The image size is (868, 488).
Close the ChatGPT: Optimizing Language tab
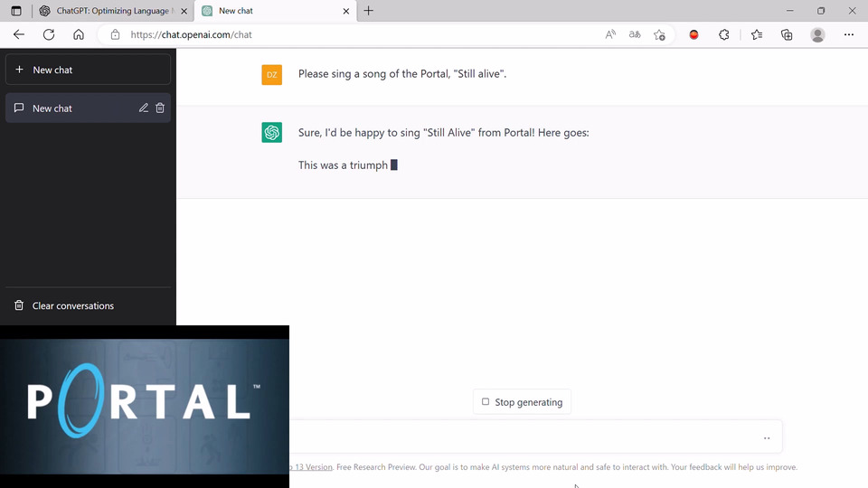[184, 11]
